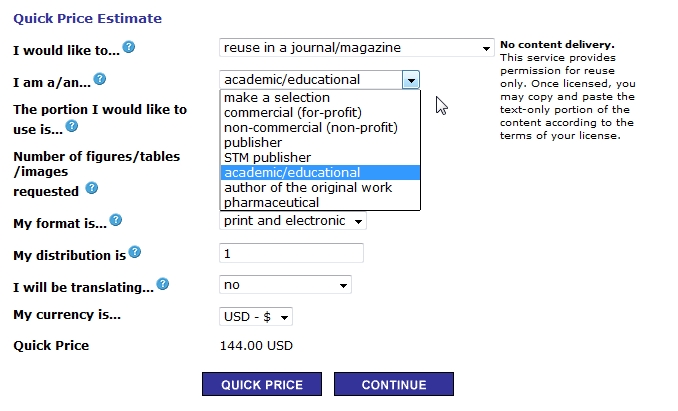678x411 pixels.
Task: Open the "print and electronic" format dropdown
Action: click(x=292, y=221)
